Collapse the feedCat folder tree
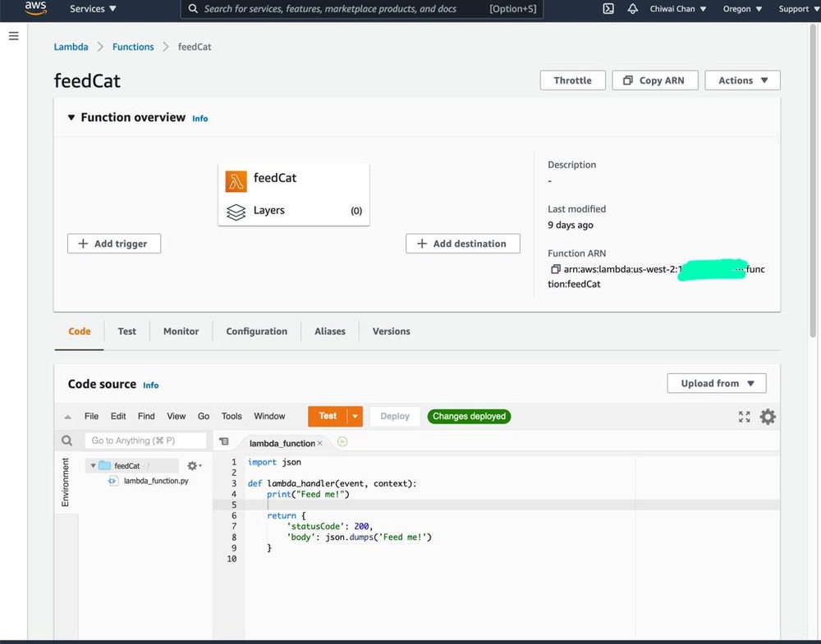 click(x=93, y=465)
